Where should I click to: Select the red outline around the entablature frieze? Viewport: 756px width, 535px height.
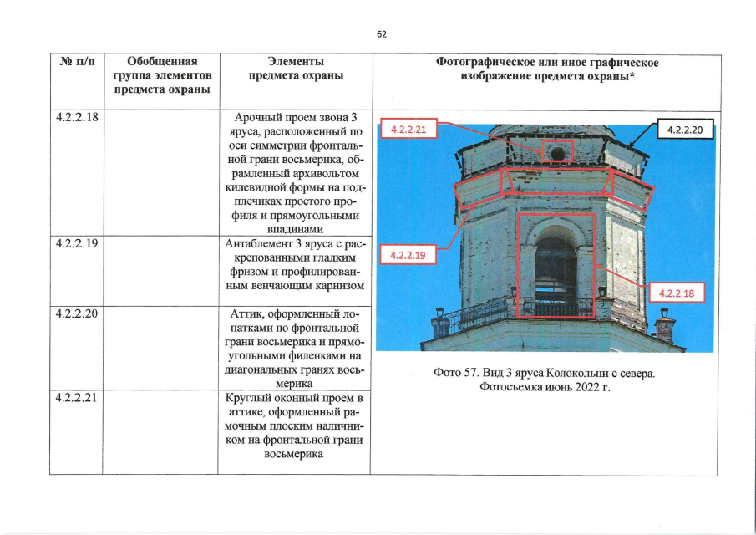[x=556, y=180]
